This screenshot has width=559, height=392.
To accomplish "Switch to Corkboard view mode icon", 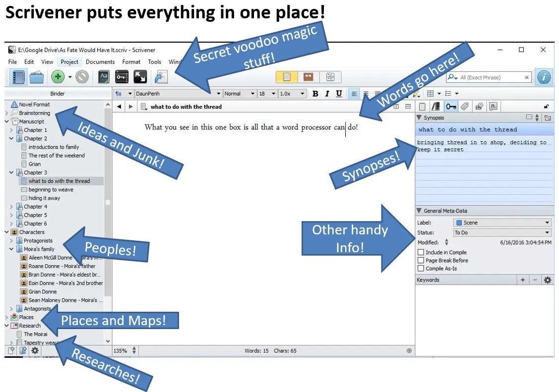I will [309, 77].
